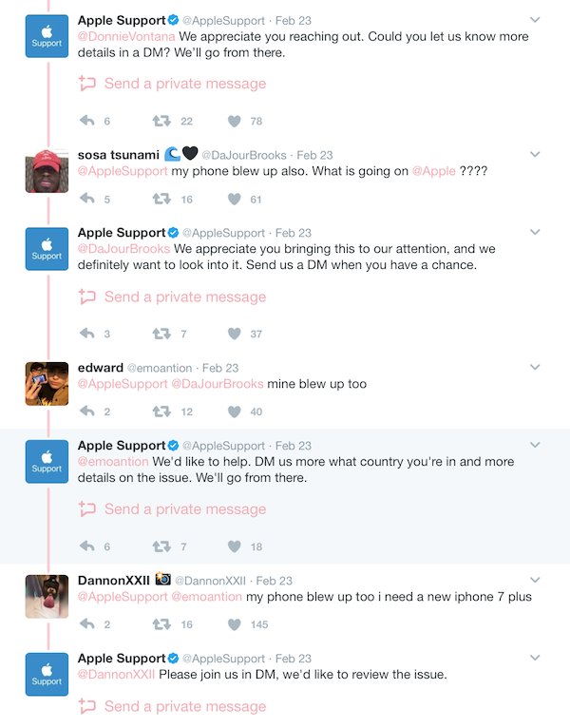Image resolution: width=570 pixels, height=728 pixels.
Task: Send a private message under @DannonXXII reply
Action: pos(172,706)
